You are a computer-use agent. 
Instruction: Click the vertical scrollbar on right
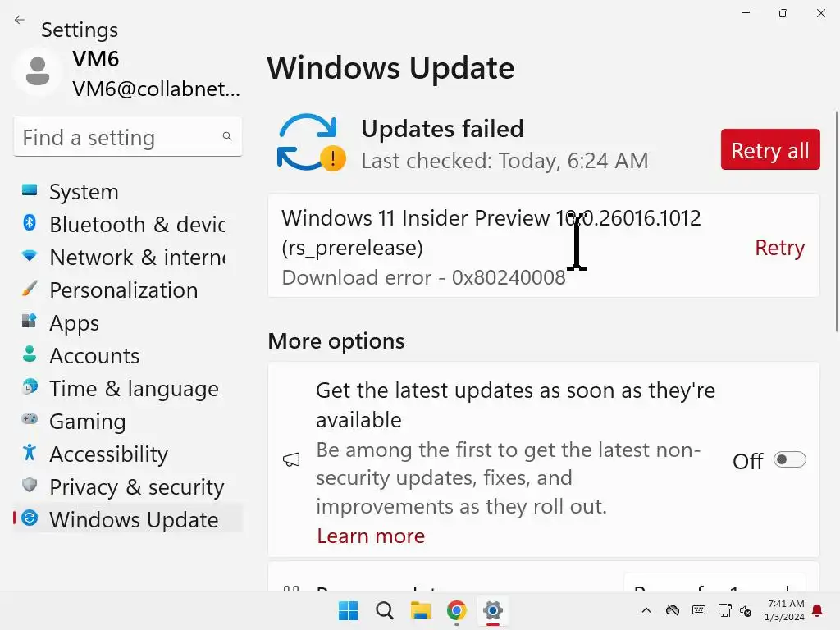tap(836, 221)
